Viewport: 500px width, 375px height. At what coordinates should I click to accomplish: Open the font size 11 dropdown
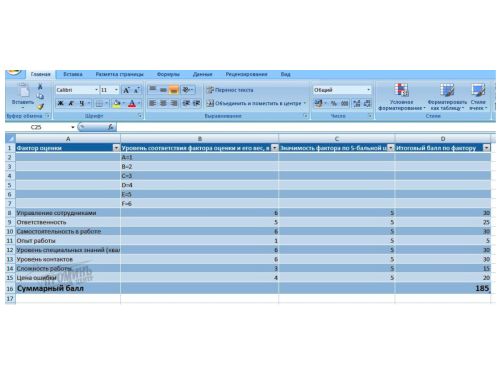(116, 90)
